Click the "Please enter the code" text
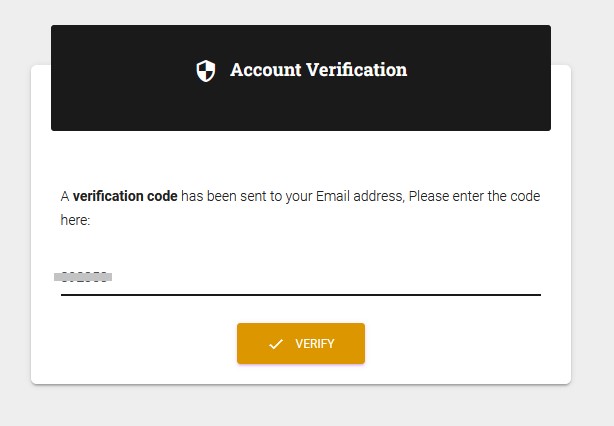The width and height of the screenshot is (614, 426). 474,196
